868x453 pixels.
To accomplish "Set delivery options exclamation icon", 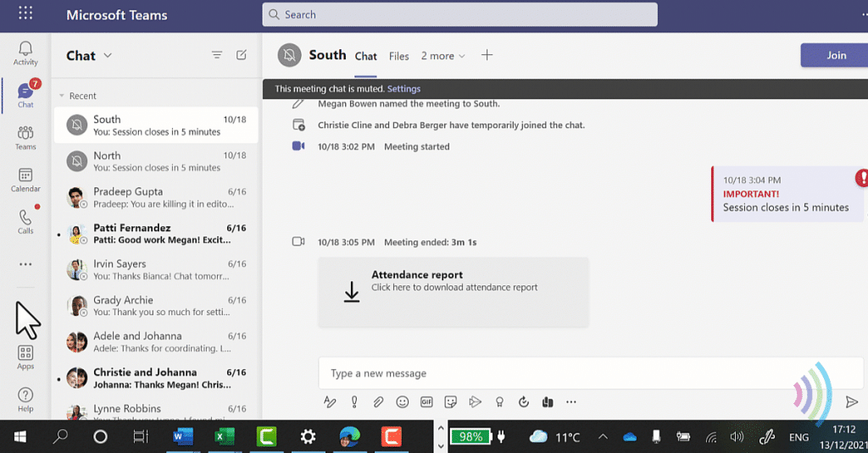I will point(354,402).
